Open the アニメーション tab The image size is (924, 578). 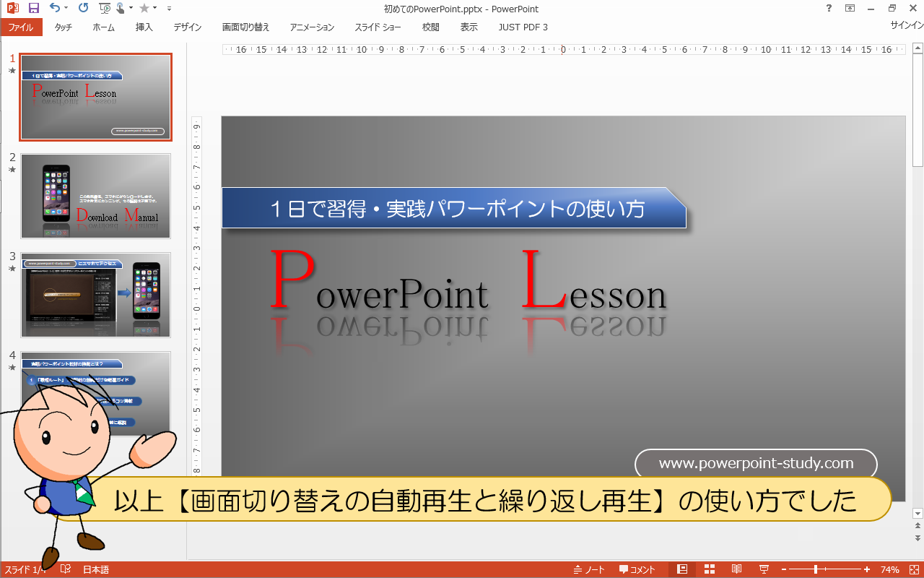point(313,27)
